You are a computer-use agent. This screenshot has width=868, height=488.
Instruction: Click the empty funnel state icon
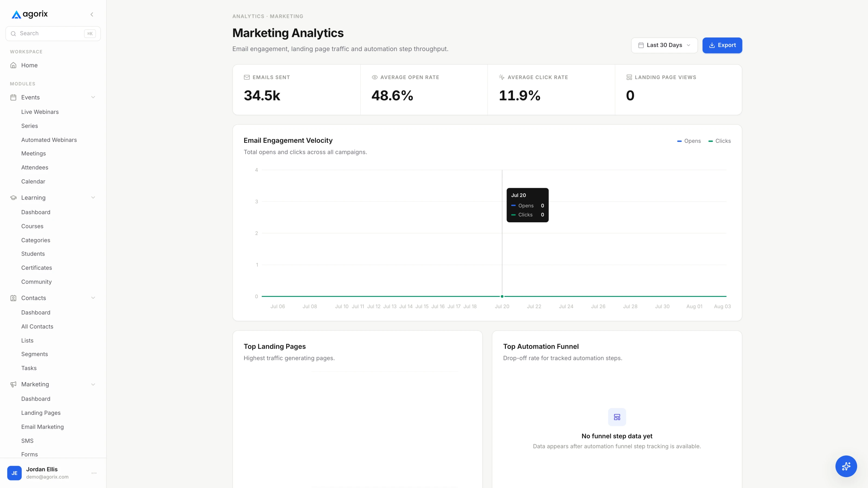pyautogui.click(x=617, y=417)
